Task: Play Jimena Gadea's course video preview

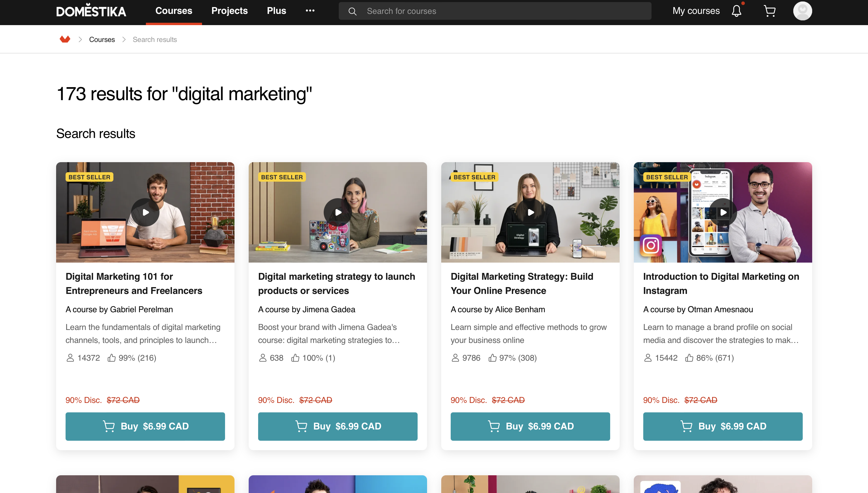Action: pos(338,212)
